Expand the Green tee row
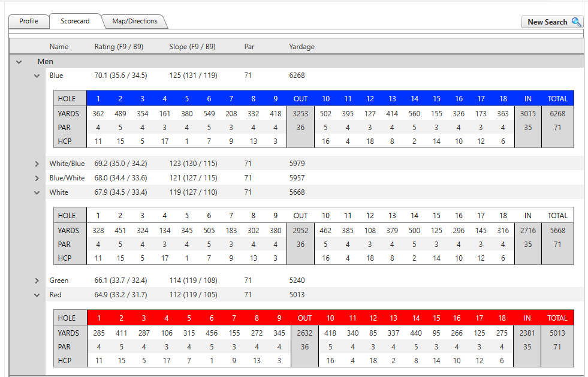Viewport: 588px width, 377px height. pyautogui.click(x=37, y=281)
